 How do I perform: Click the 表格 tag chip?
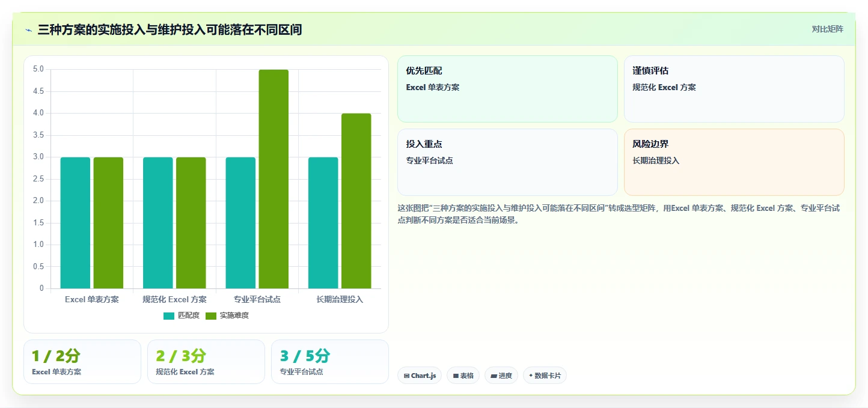click(x=463, y=376)
